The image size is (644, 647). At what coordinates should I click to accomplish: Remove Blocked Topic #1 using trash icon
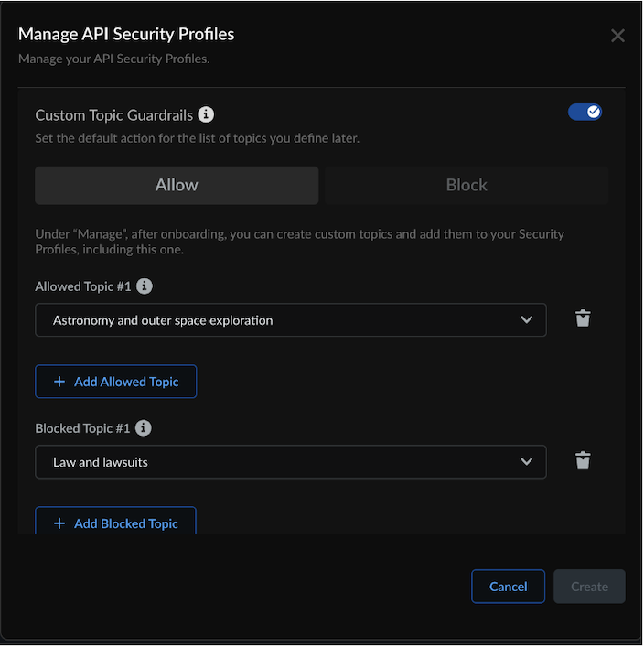point(583,460)
